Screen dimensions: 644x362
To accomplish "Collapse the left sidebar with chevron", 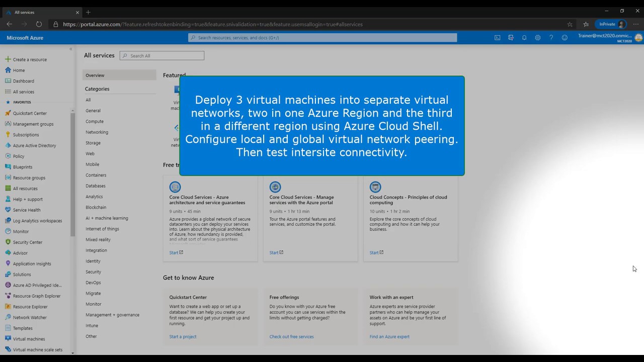I will coord(71,49).
